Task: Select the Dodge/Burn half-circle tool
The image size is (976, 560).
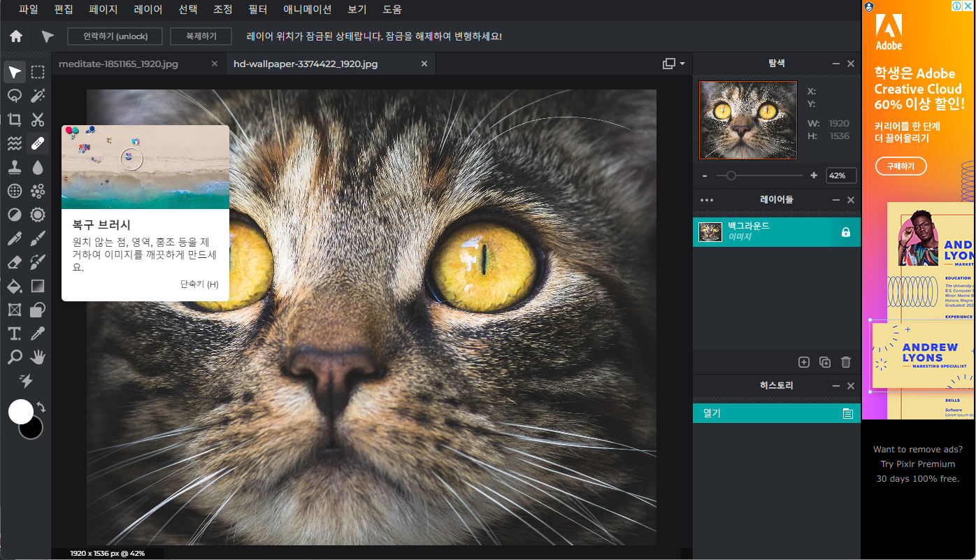Action: [x=15, y=215]
